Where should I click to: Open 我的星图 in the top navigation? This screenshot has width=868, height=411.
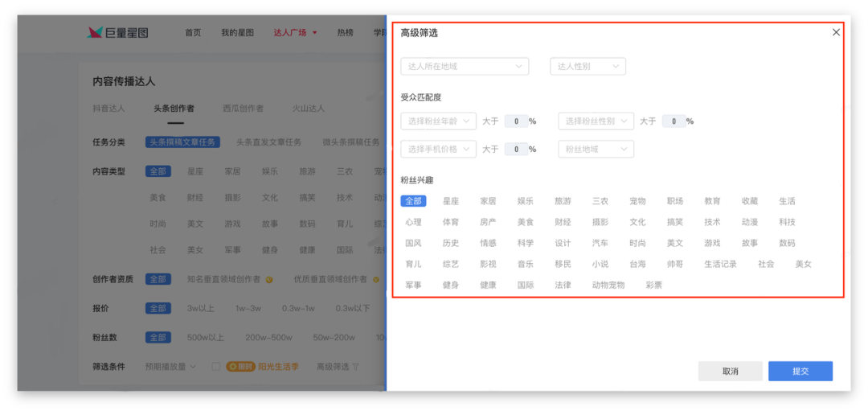coord(237,33)
